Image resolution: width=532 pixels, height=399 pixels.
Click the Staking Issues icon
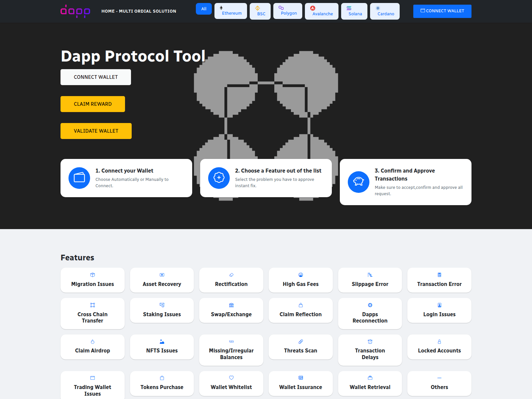[162, 305]
